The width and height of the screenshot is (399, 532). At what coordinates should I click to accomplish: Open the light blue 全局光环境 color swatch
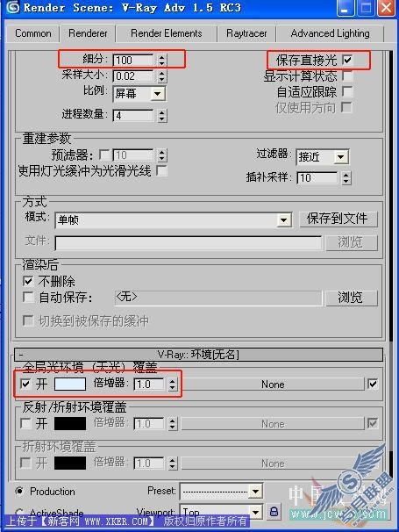pyautogui.click(x=70, y=384)
